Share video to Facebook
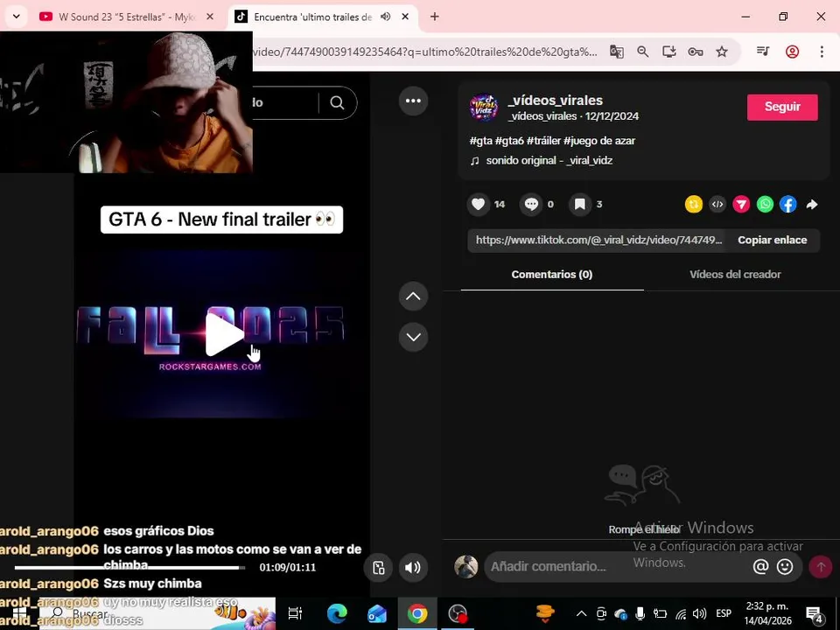 (788, 204)
